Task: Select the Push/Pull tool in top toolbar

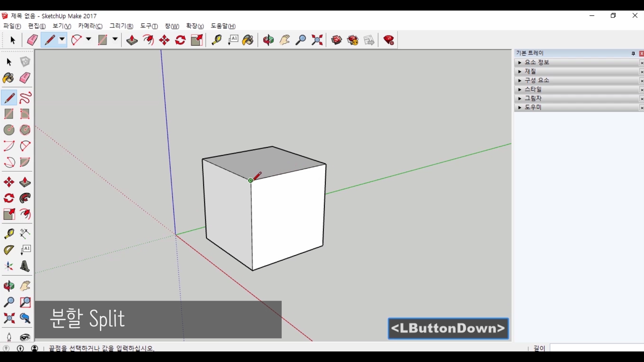Action: coord(132,40)
